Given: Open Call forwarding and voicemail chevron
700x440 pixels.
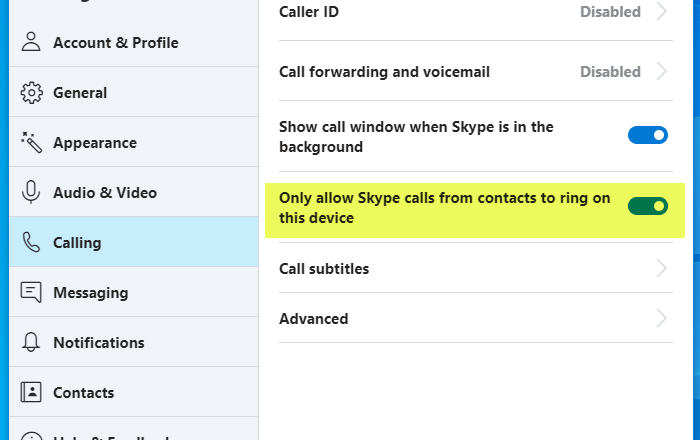Looking at the screenshot, I should (x=661, y=71).
